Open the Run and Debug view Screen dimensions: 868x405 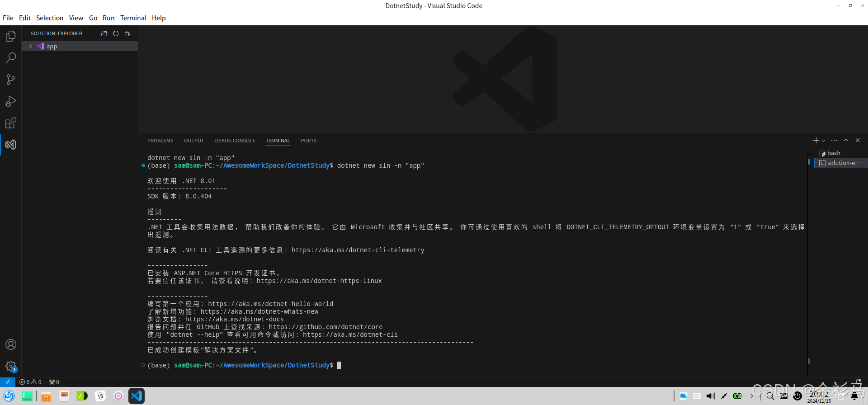(11, 101)
